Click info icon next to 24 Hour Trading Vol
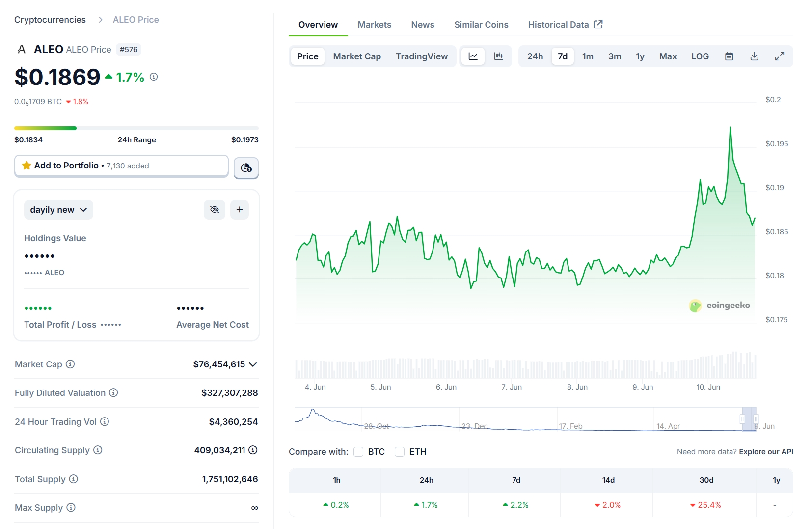812x529 pixels. point(105,421)
